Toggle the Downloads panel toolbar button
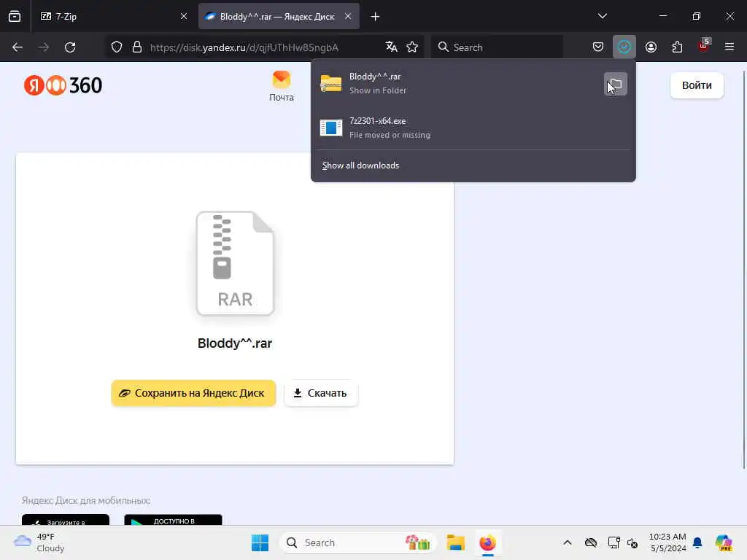 point(624,47)
